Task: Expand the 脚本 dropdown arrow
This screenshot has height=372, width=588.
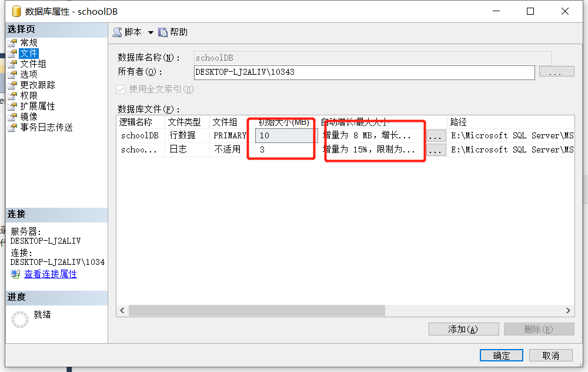Action: pyautogui.click(x=151, y=32)
